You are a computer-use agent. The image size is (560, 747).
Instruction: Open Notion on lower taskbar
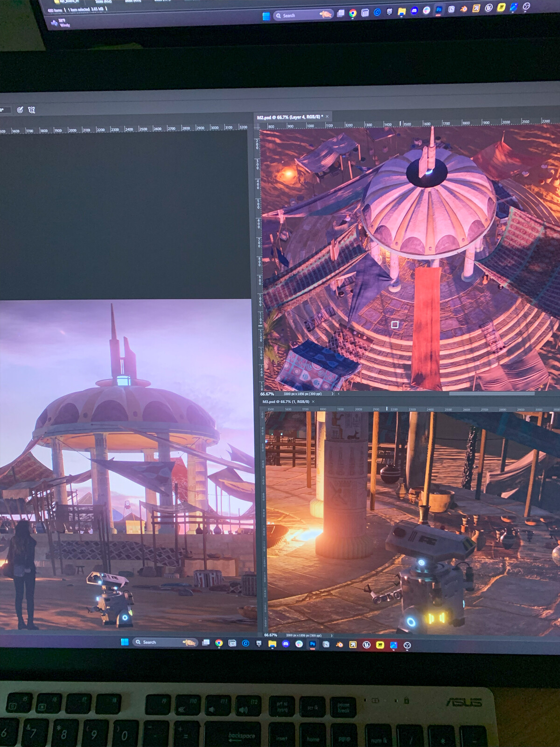tap(326, 644)
